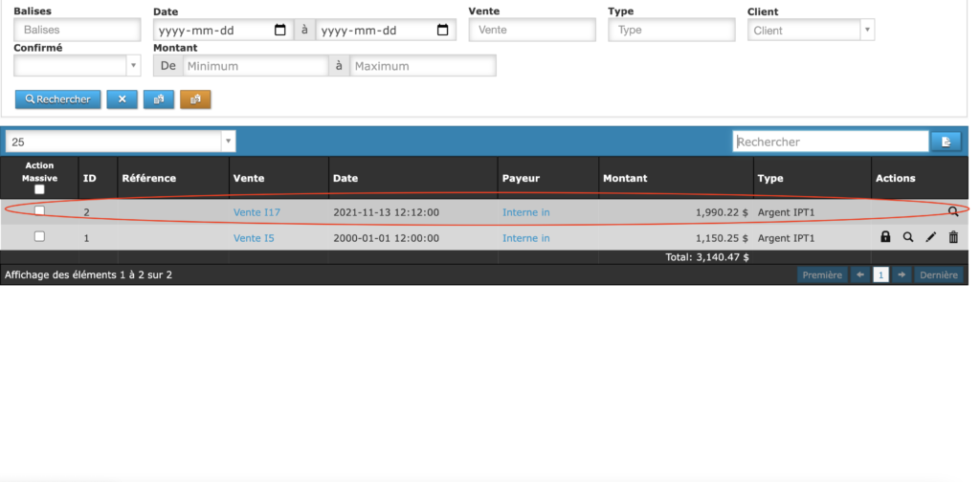The image size is (980, 482).
Task: Open calendar picker of end date field
Action: click(x=442, y=30)
